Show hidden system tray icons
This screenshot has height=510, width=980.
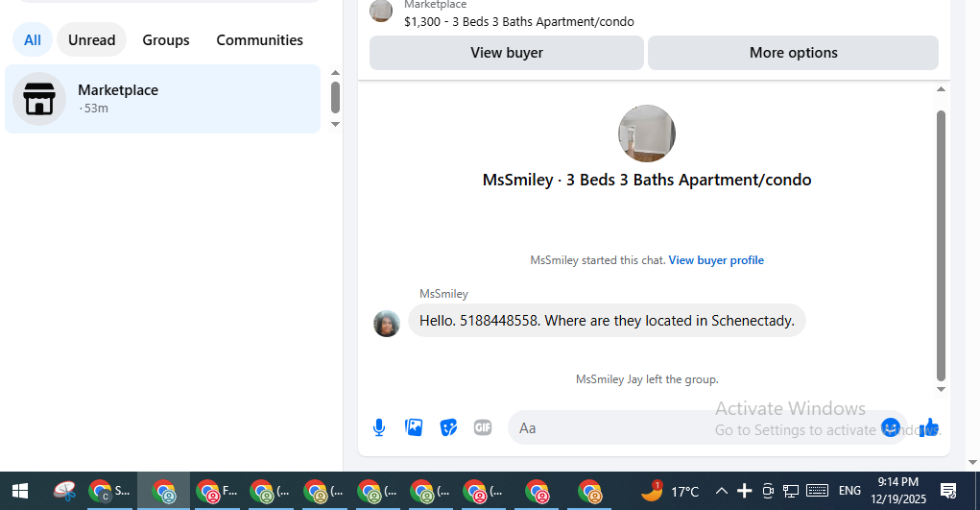(x=721, y=491)
